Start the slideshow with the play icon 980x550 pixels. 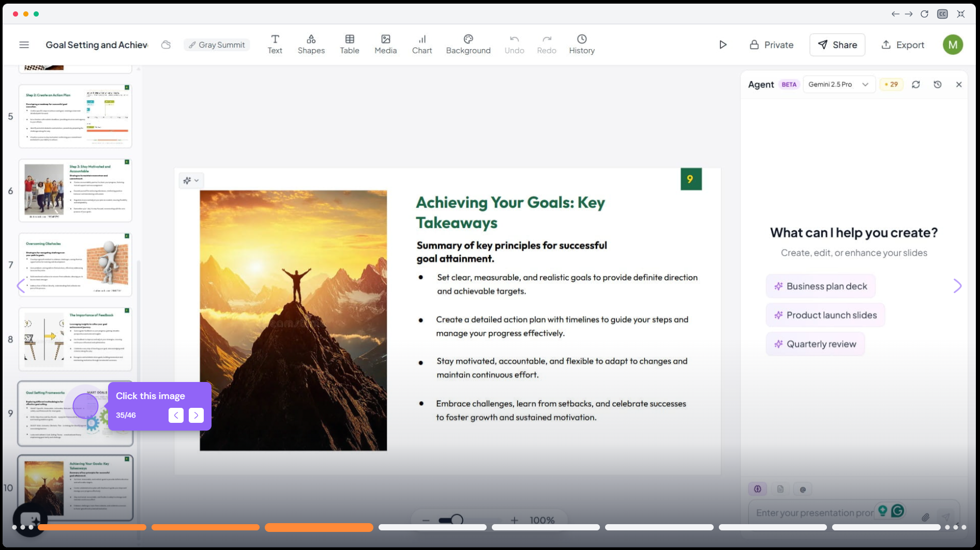[723, 45]
